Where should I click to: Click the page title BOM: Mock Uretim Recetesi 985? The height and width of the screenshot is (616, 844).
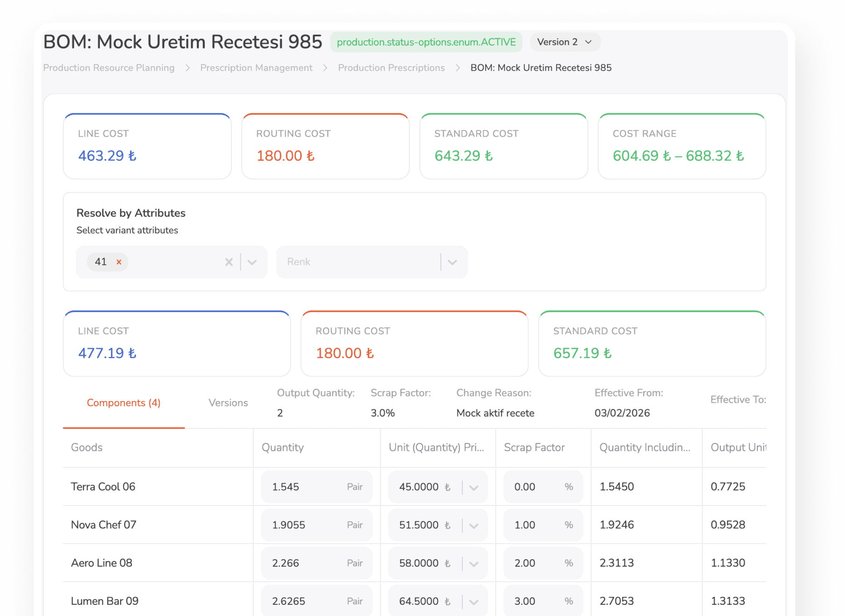coord(182,42)
